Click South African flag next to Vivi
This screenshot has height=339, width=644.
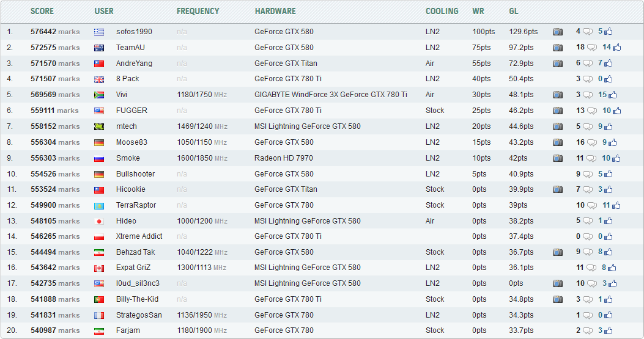[99, 95]
